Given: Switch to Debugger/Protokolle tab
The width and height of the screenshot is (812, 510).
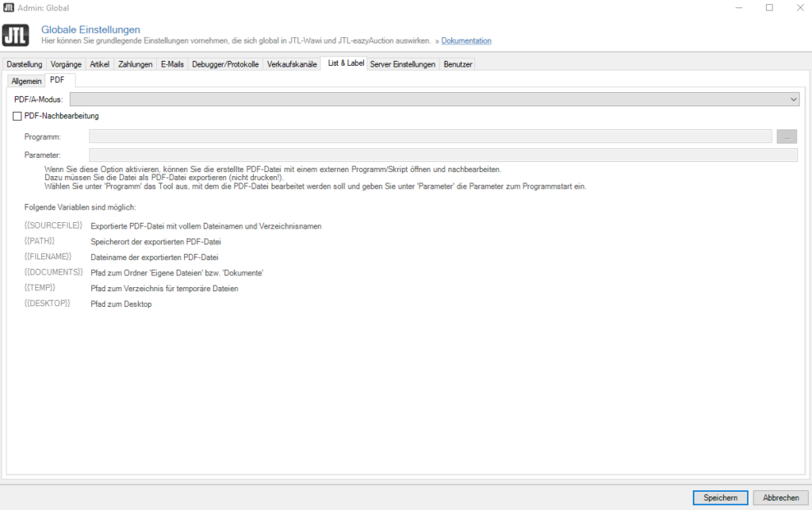Looking at the screenshot, I should click(225, 64).
